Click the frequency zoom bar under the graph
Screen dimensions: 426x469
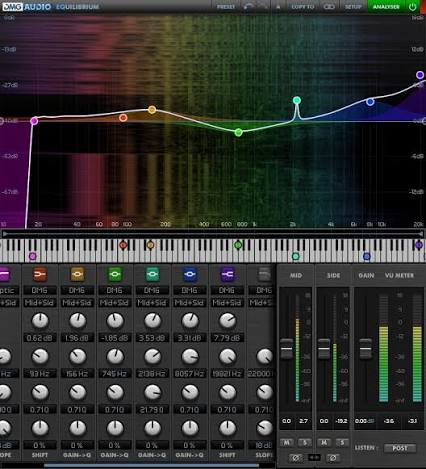[213, 233]
